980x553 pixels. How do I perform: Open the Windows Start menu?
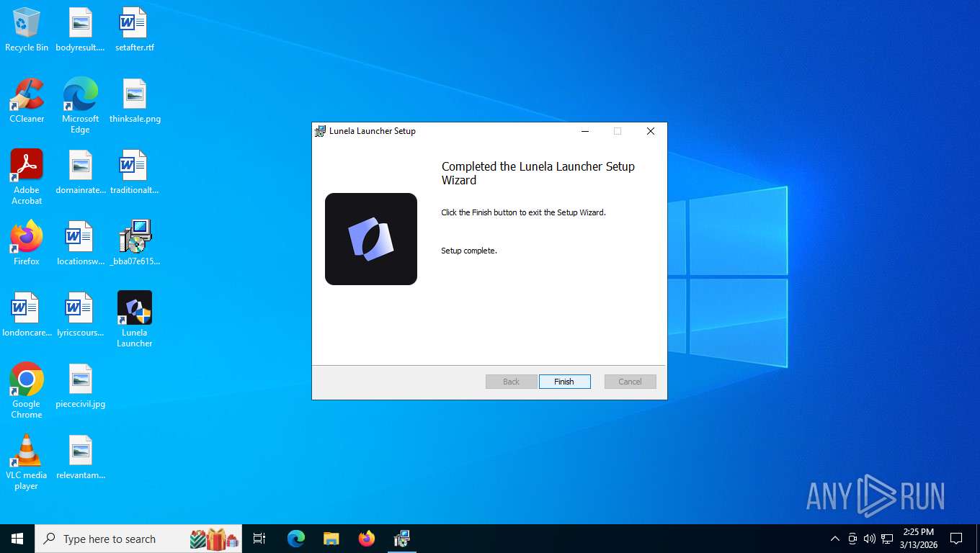point(17,539)
